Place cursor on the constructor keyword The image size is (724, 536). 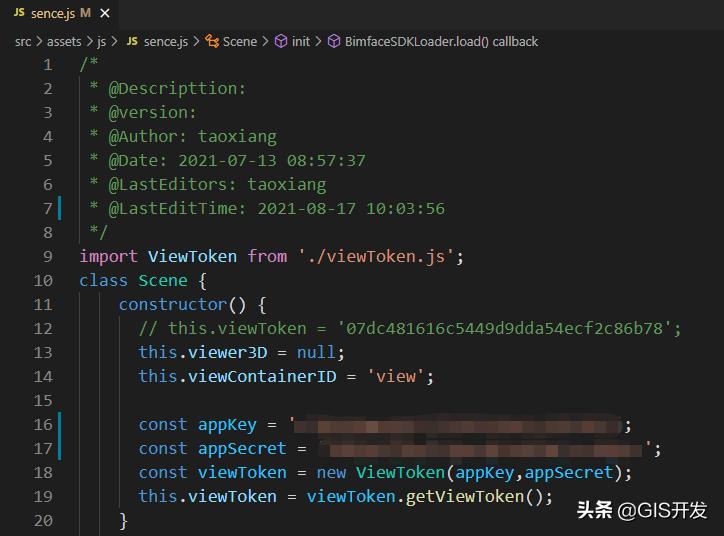(x=172, y=304)
